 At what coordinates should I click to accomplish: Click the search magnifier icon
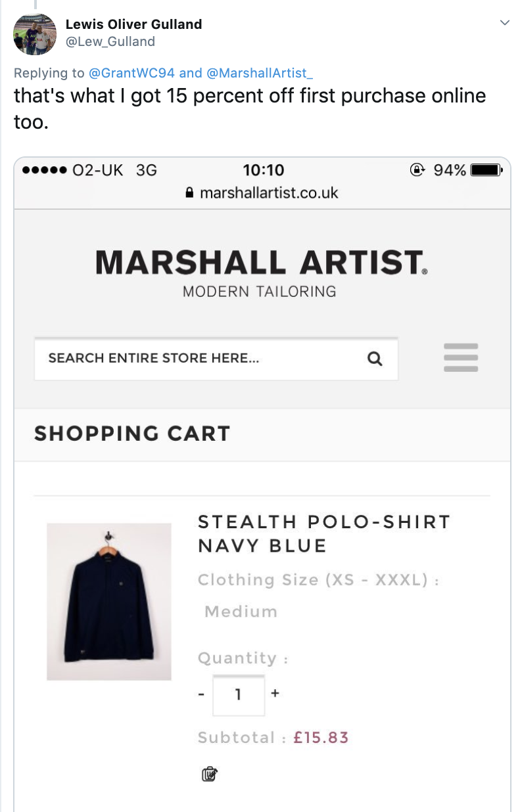[375, 359]
